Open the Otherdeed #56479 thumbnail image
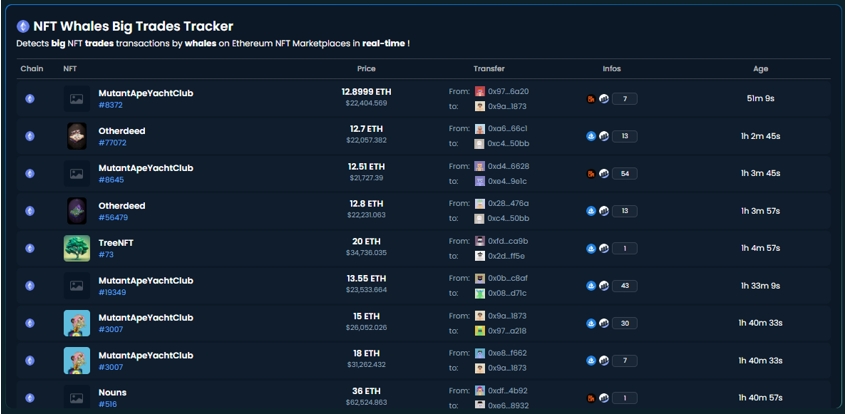The image size is (847, 414). (77, 211)
